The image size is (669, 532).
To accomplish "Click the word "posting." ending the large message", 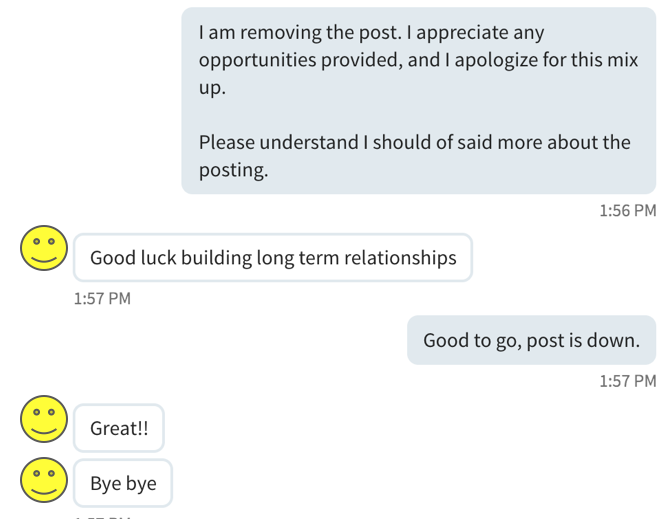I will point(233,170).
